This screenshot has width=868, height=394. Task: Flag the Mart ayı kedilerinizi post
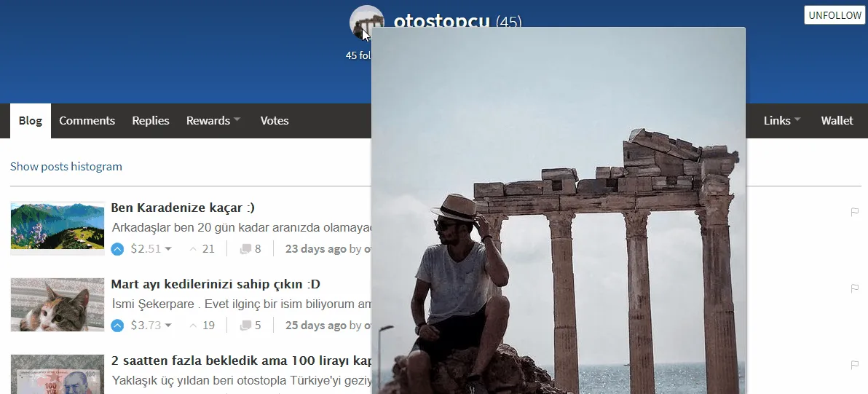tap(855, 288)
